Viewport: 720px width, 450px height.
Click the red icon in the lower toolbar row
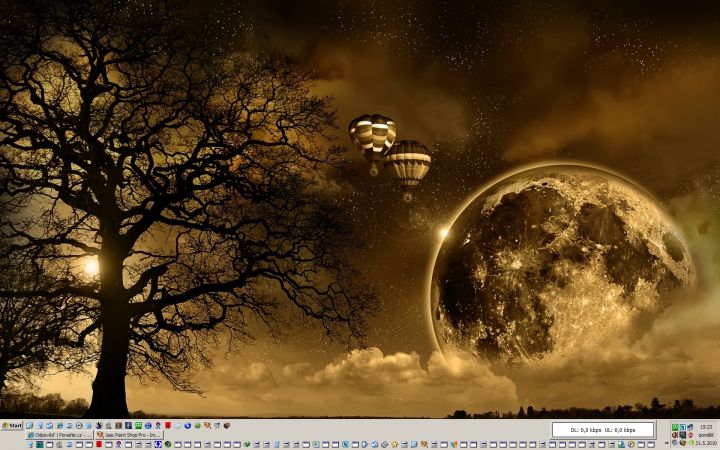pos(99,444)
